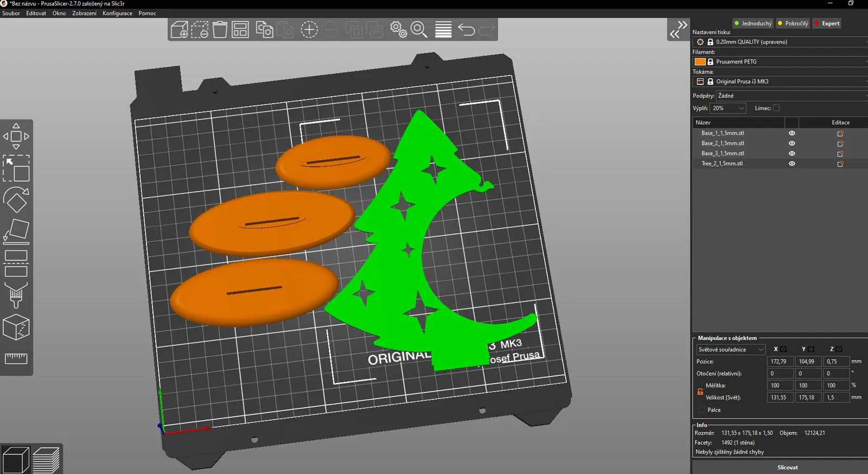This screenshot has height=474, width=868.
Task: Toggle mirror along the Y axis
Action: [x=811, y=349]
